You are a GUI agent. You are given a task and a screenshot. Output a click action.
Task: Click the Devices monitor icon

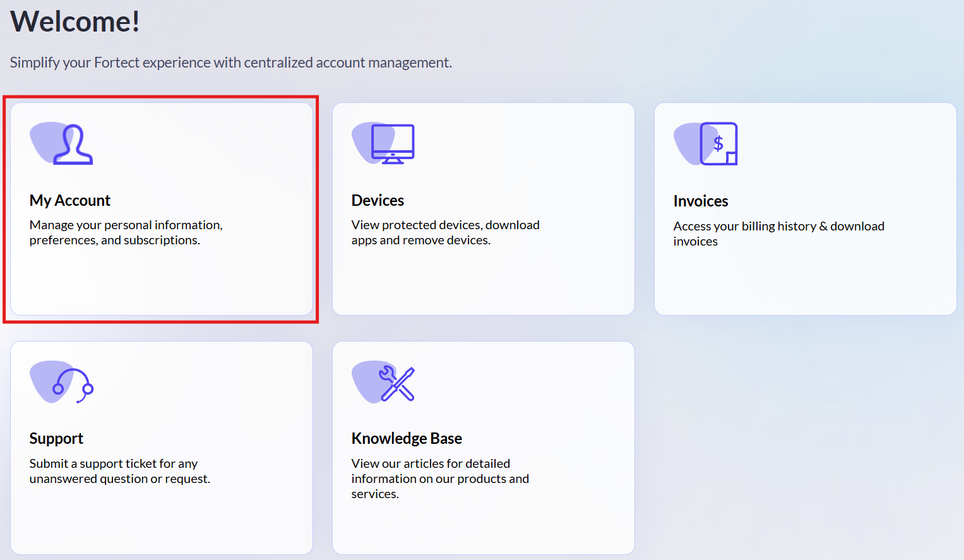click(x=383, y=143)
